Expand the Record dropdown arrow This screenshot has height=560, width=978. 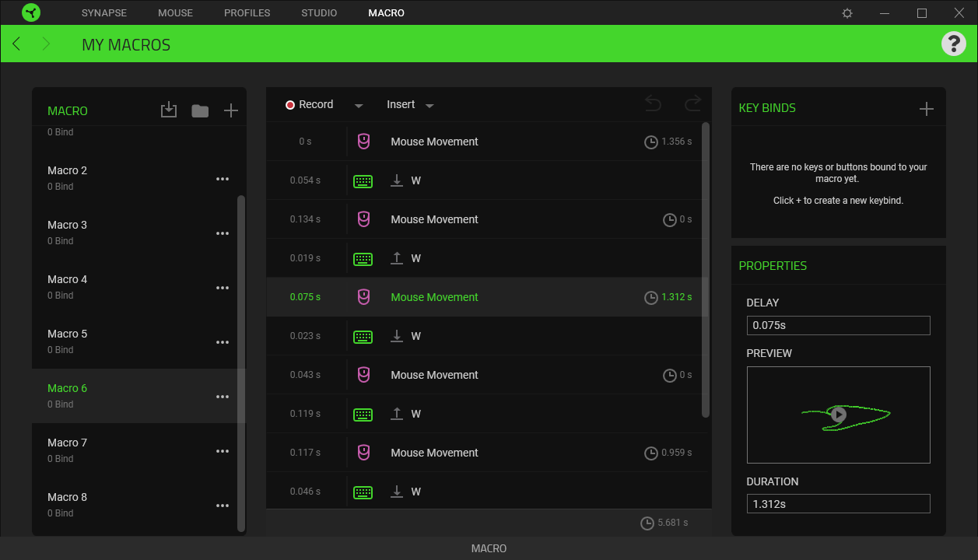click(359, 106)
